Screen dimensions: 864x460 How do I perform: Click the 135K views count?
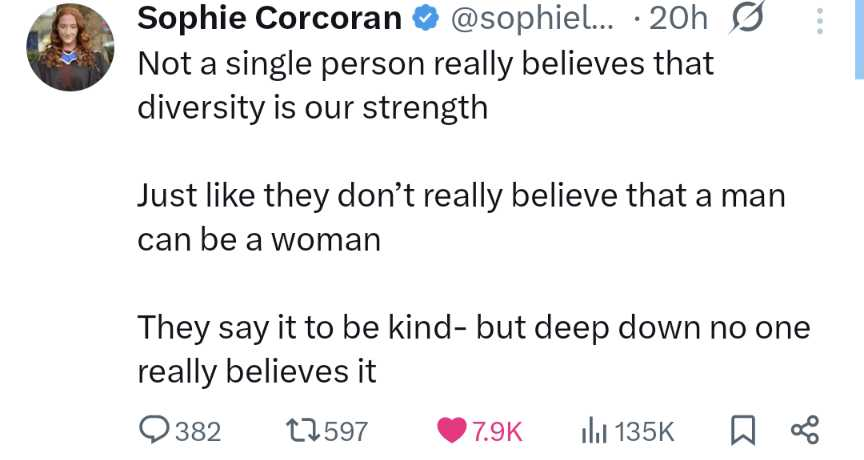point(645,431)
